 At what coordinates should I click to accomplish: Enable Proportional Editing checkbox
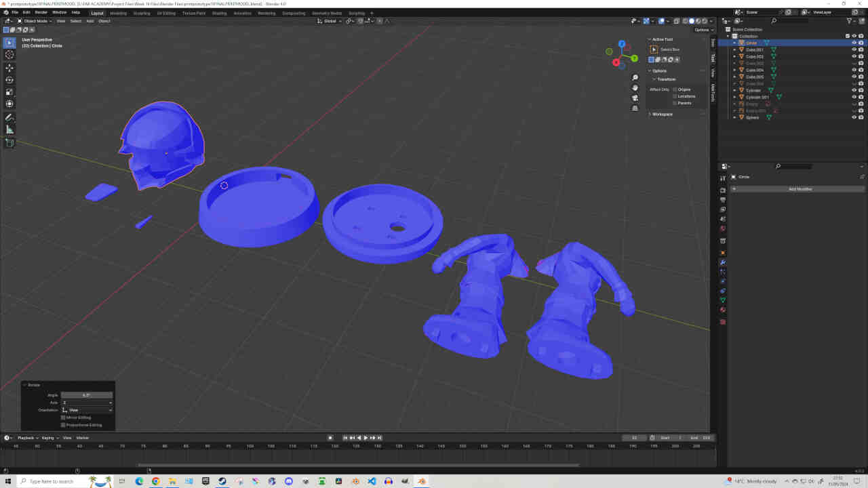[x=63, y=425]
